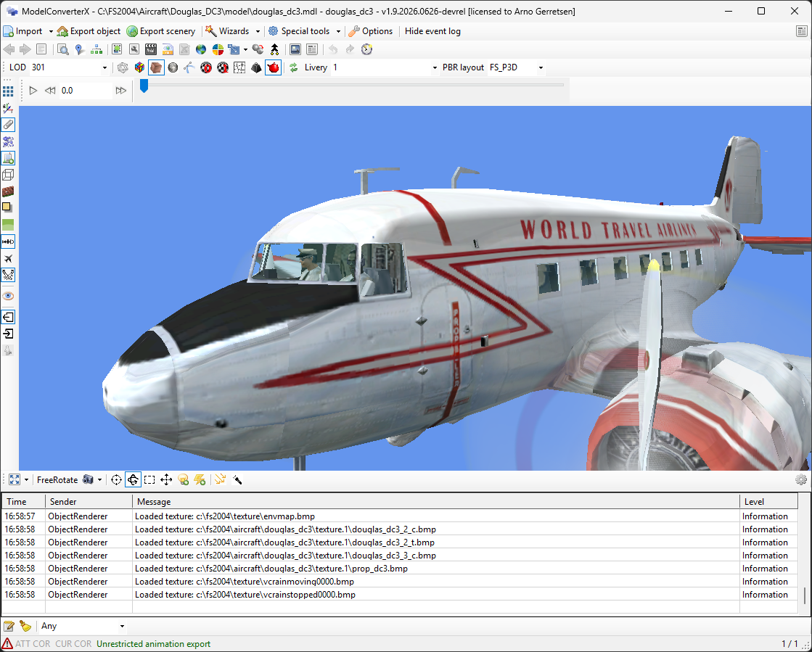Image resolution: width=812 pixels, height=652 pixels.
Task: Open the magnifier page search toolbar icon
Action: tap(62, 49)
